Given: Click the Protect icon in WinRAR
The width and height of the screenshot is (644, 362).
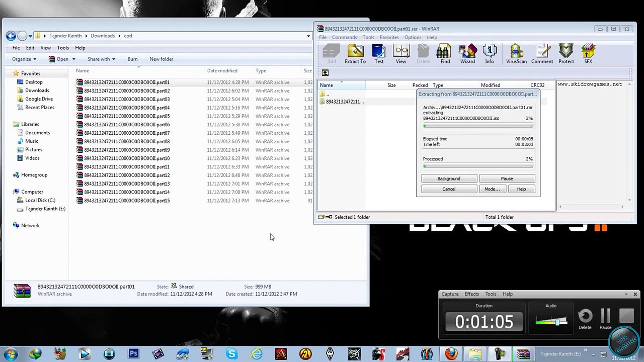Looking at the screenshot, I should [x=566, y=54].
